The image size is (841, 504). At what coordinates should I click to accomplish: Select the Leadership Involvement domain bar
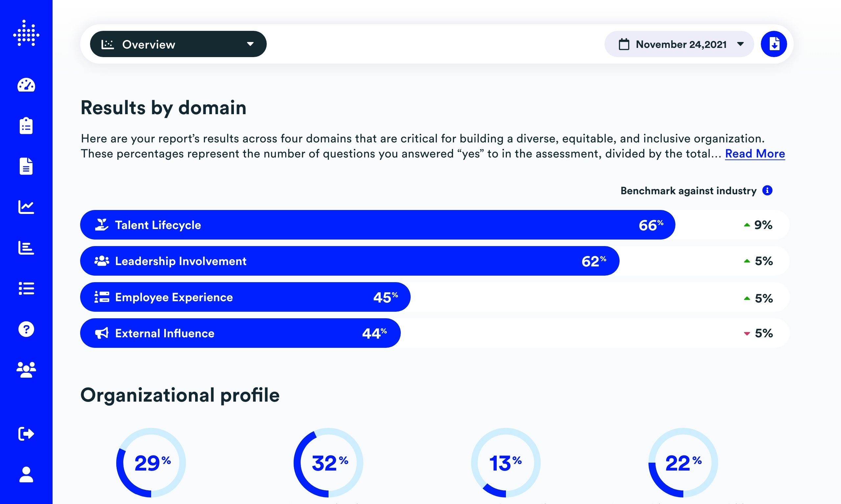tap(350, 261)
